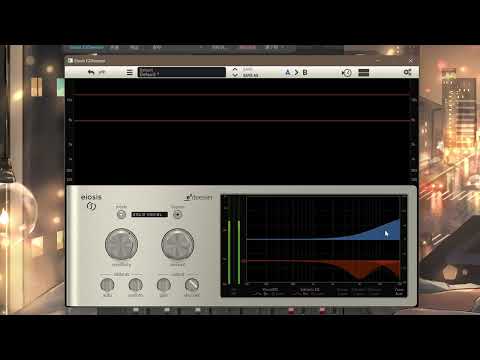The image size is (480, 360).
Task: Click the Auto text at graph corner
Action: (x=399, y=294)
